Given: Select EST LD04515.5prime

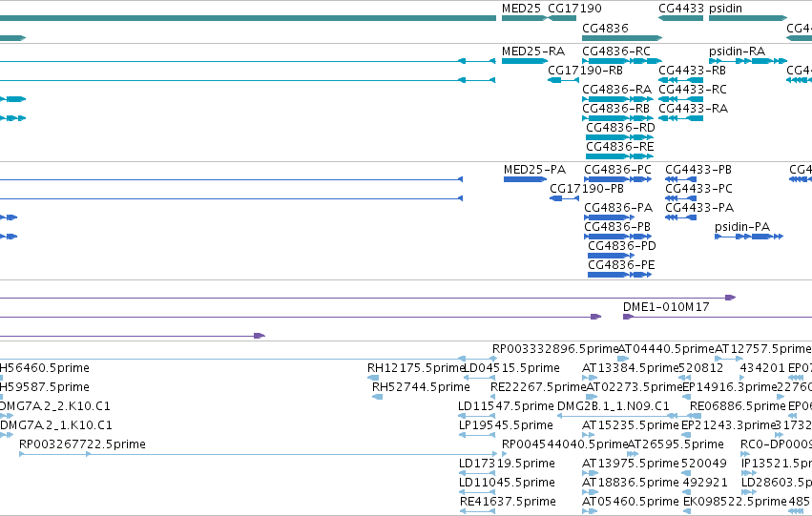Looking at the screenshot, I should point(511,368).
